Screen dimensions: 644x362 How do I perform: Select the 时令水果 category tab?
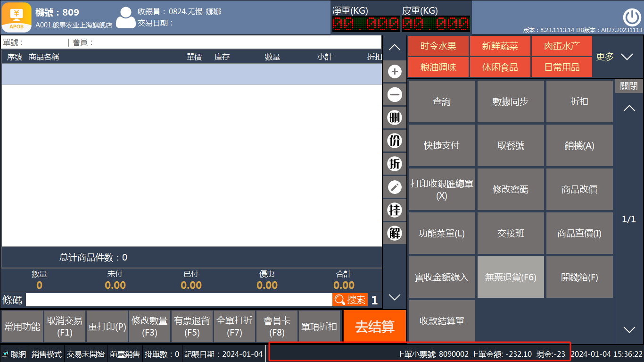438,46
